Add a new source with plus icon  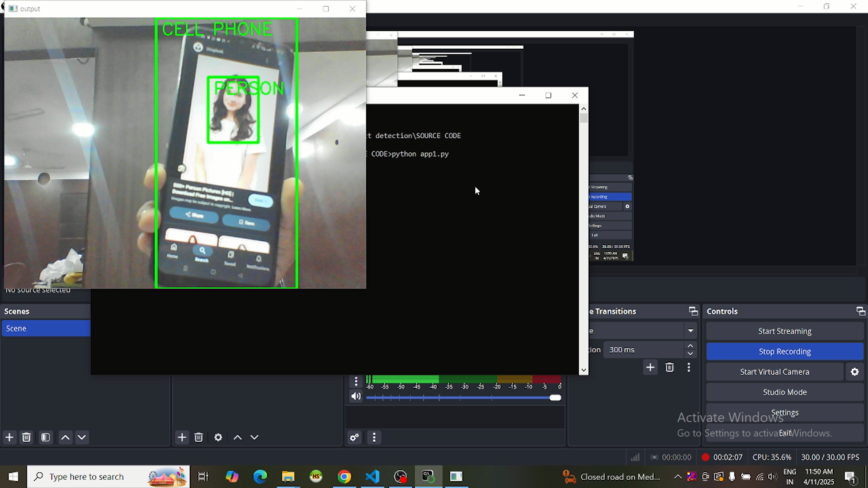pos(182,437)
